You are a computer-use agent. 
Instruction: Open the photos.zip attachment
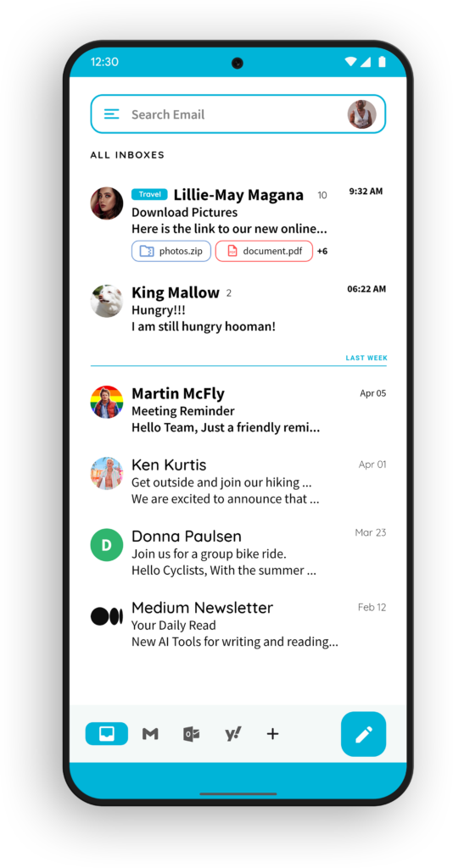coord(171,251)
